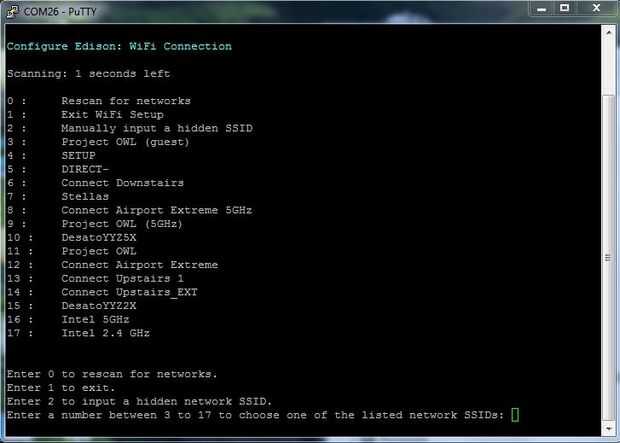
Task: Click the 'DesatoYYZ2X' network row
Action: (x=72, y=306)
